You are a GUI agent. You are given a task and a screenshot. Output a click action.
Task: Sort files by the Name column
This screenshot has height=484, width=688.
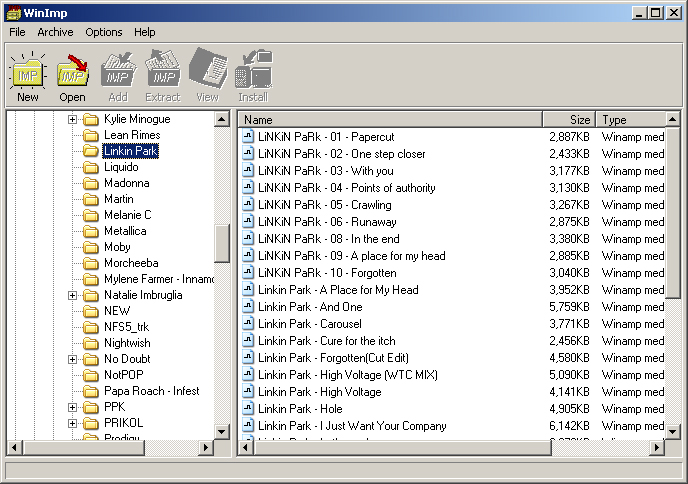coord(390,119)
